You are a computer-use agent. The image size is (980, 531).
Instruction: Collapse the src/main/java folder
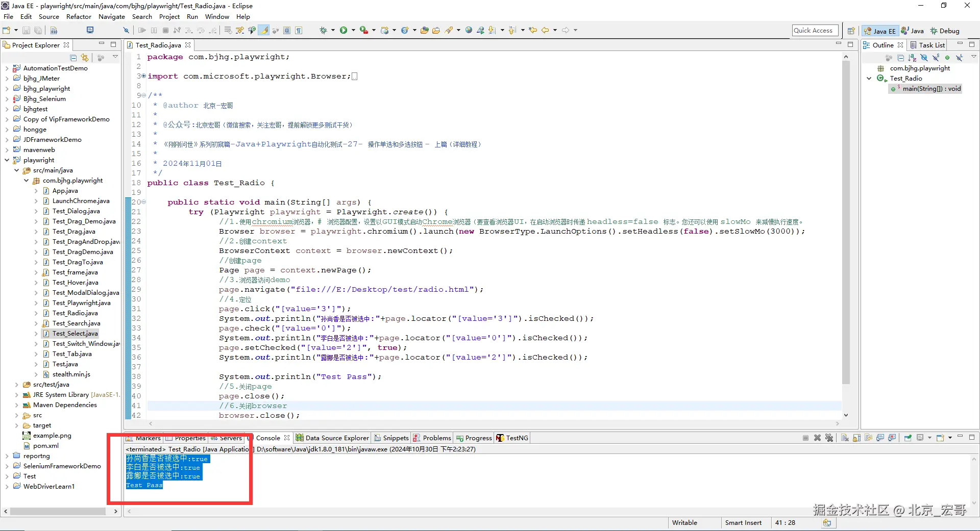click(16, 170)
